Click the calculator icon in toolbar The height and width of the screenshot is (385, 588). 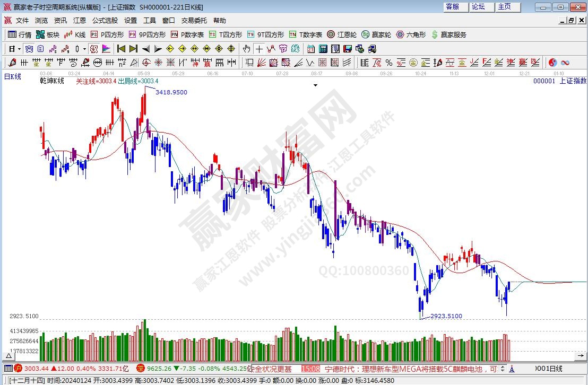click(323, 49)
